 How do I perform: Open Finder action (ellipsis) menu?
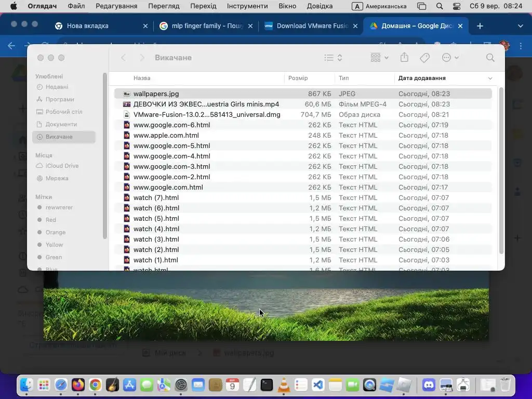tap(450, 58)
